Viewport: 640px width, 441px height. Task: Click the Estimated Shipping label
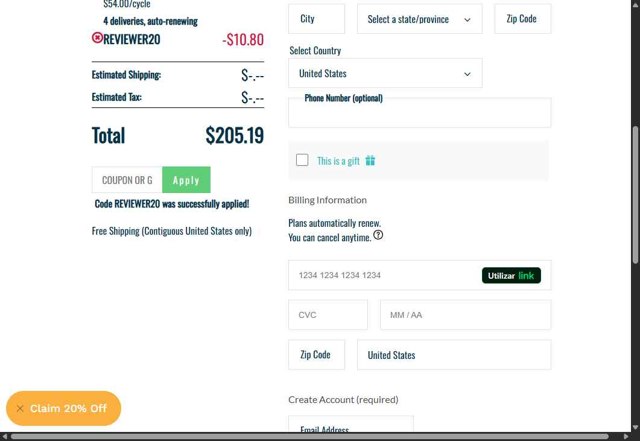(127, 75)
